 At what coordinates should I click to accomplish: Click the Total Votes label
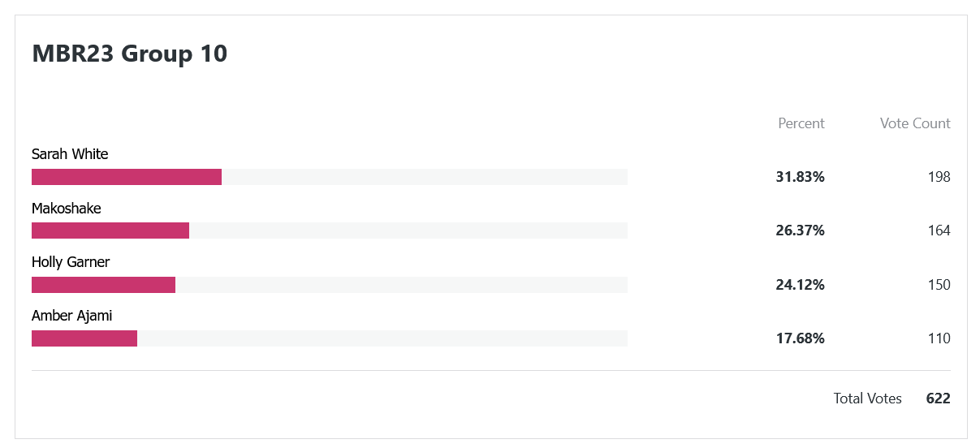pyautogui.click(x=868, y=398)
